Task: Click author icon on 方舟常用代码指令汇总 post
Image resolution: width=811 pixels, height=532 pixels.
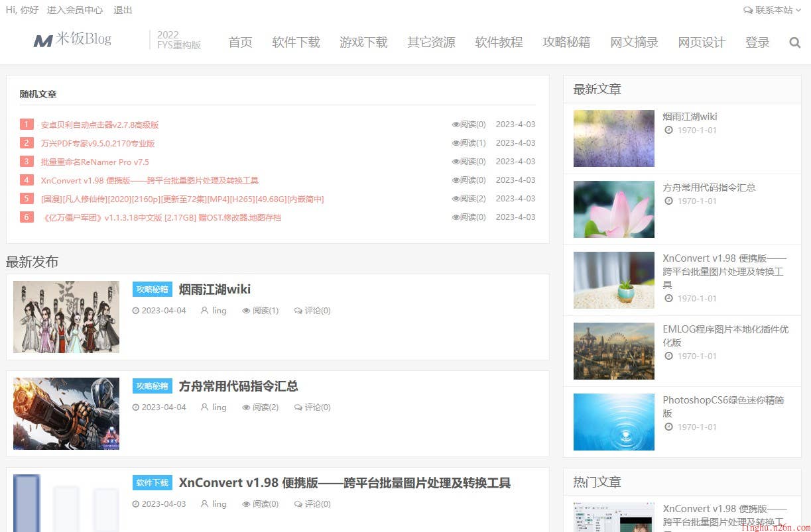Action: tap(204, 407)
